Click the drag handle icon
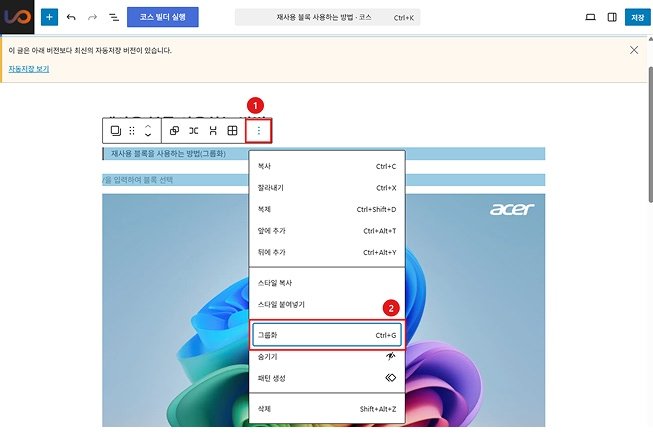The width and height of the screenshot is (653, 444). pos(132,131)
